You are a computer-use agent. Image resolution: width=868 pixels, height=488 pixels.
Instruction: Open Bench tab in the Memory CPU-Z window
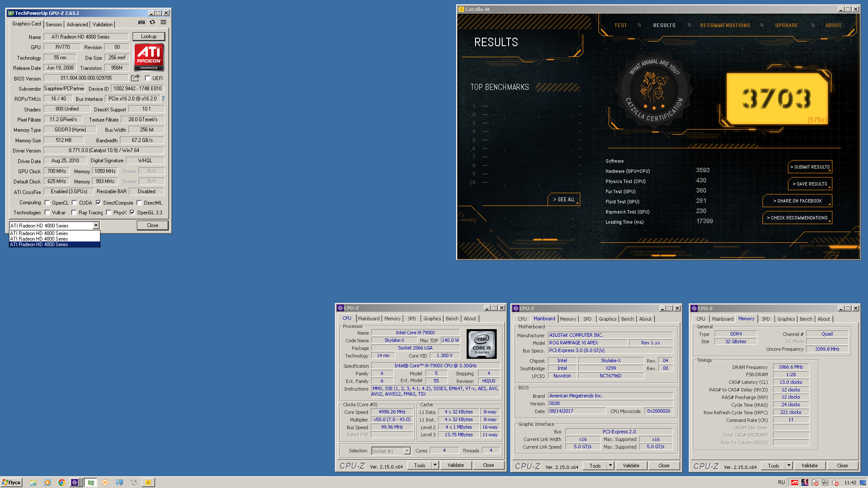[x=806, y=319]
